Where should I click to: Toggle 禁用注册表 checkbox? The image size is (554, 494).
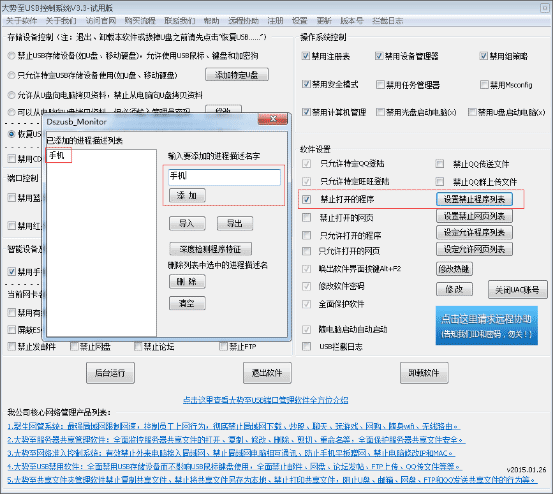click(306, 56)
